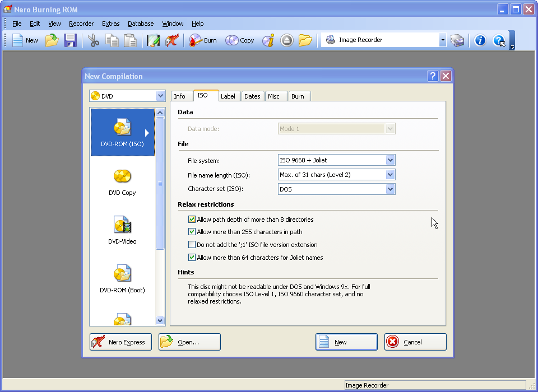Click the Nero Express button
The image size is (538, 392).
click(x=120, y=342)
